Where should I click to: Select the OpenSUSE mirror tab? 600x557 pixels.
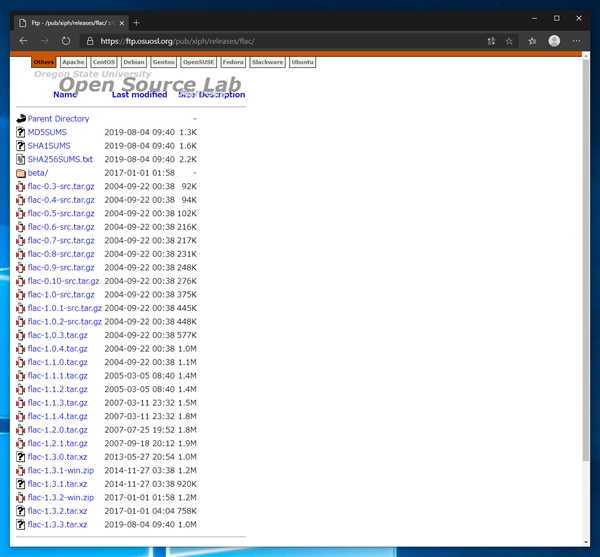click(x=198, y=62)
